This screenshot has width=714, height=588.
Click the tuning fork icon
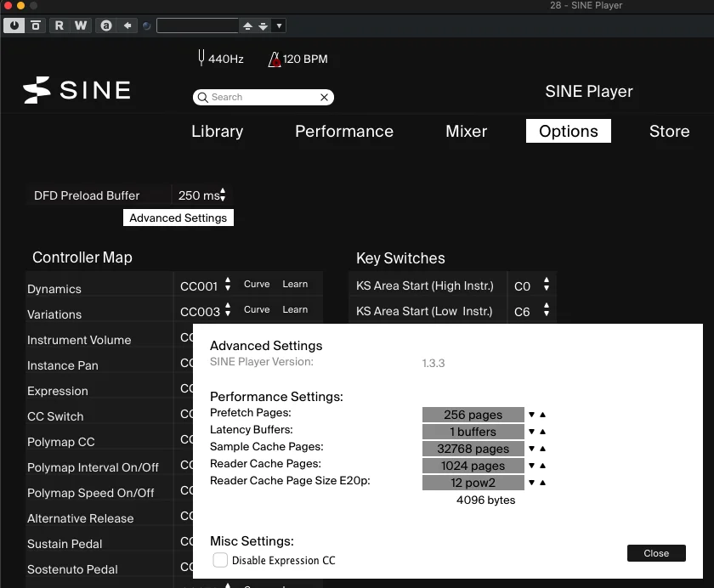click(201, 58)
